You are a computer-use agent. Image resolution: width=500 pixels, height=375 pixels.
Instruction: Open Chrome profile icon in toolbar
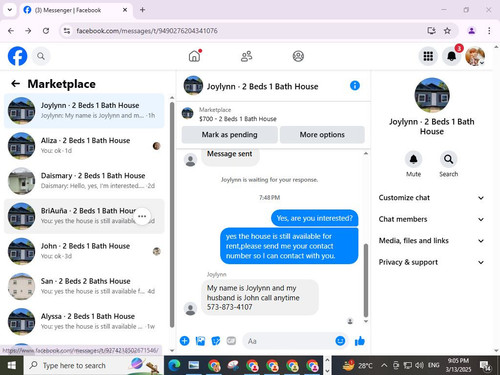coord(471,31)
